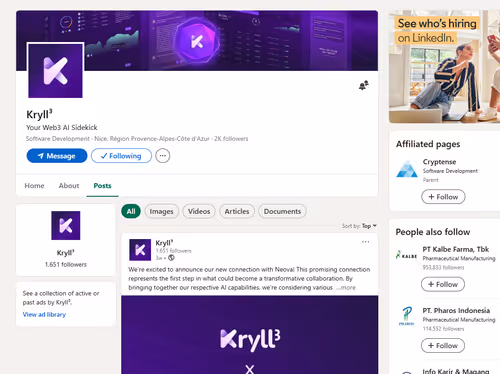
Task: Open the Sort by Top dropdown
Action: pyautogui.click(x=359, y=226)
